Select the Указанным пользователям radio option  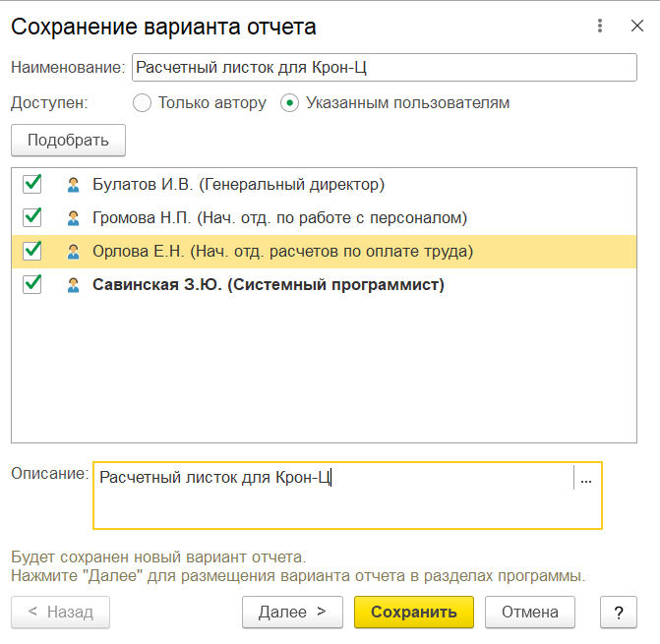(x=289, y=103)
